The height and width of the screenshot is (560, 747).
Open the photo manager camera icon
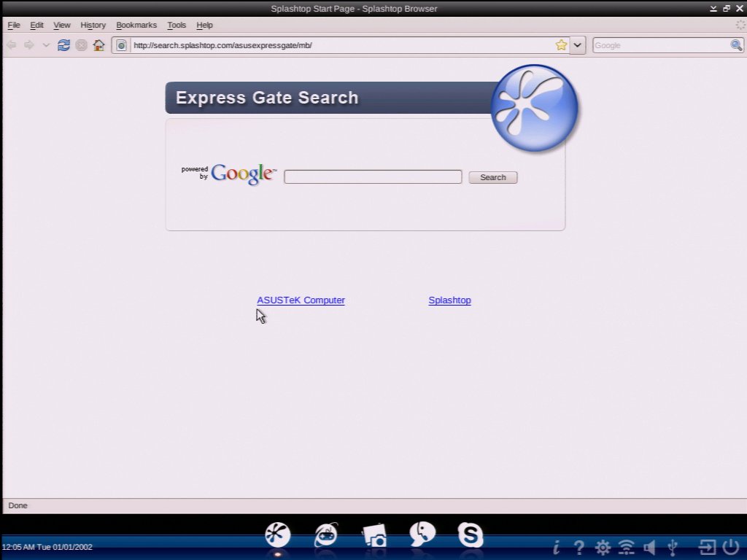point(374,536)
